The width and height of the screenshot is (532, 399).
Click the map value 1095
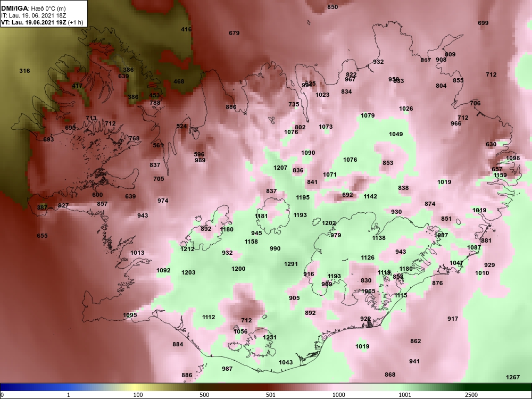tap(130, 315)
